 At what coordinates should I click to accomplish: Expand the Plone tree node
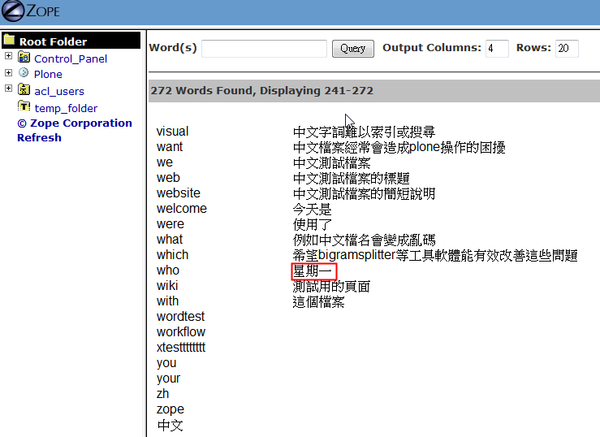click(8, 73)
